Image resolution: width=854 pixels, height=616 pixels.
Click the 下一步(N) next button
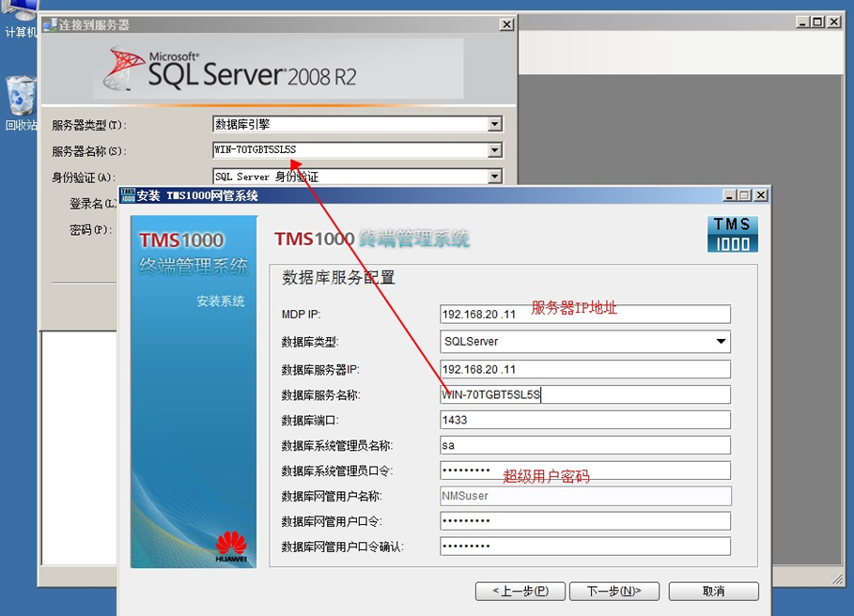coord(614,591)
